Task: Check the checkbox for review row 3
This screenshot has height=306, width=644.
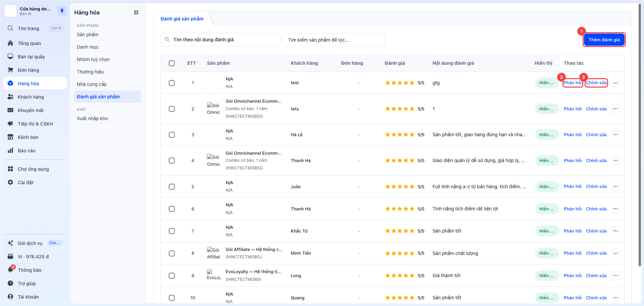Action: (172, 135)
